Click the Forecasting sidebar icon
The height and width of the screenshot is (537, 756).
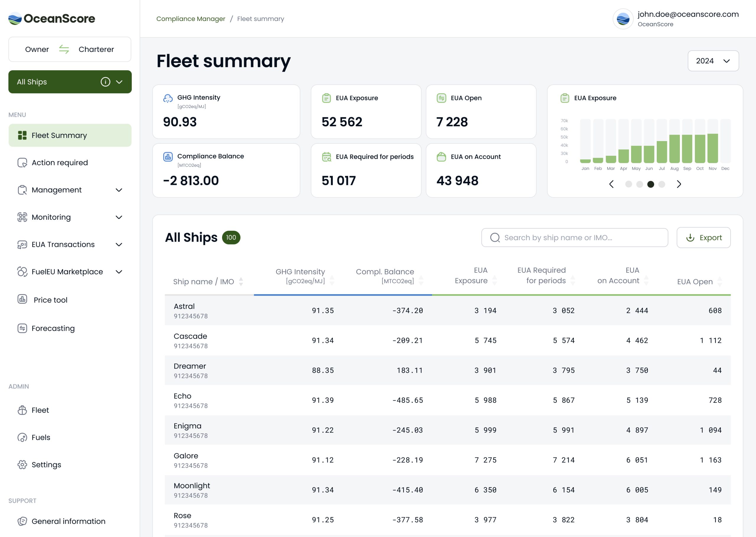[22, 328]
